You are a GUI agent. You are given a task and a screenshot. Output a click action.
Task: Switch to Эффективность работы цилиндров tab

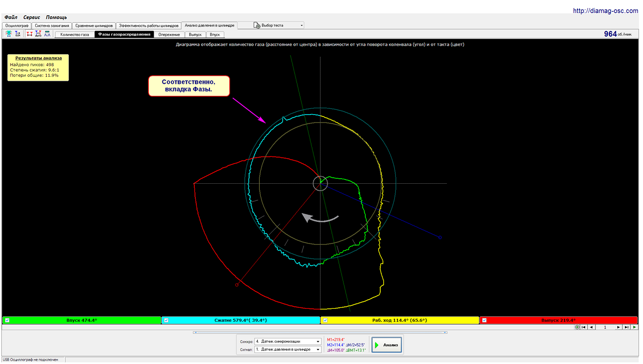149,25
